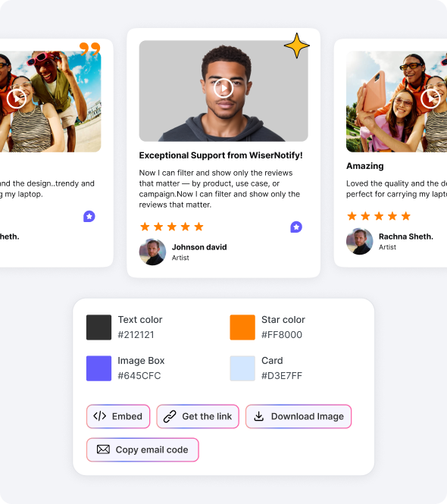Click the yellow sparkle star icon

click(296, 45)
